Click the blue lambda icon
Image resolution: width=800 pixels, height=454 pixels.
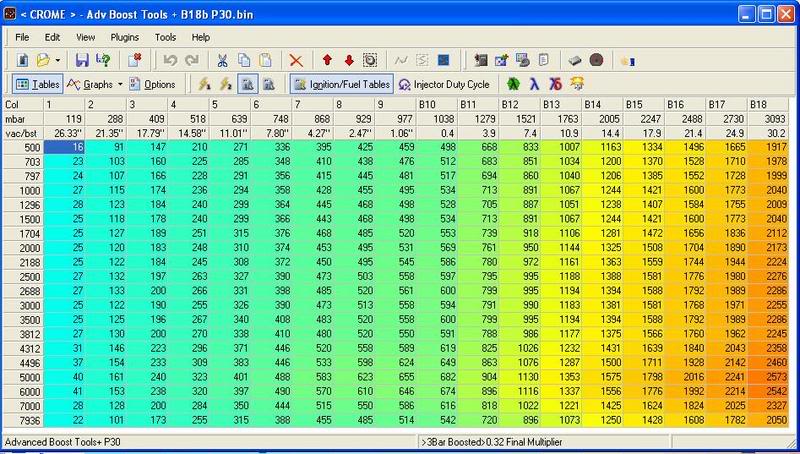[534, 84]
